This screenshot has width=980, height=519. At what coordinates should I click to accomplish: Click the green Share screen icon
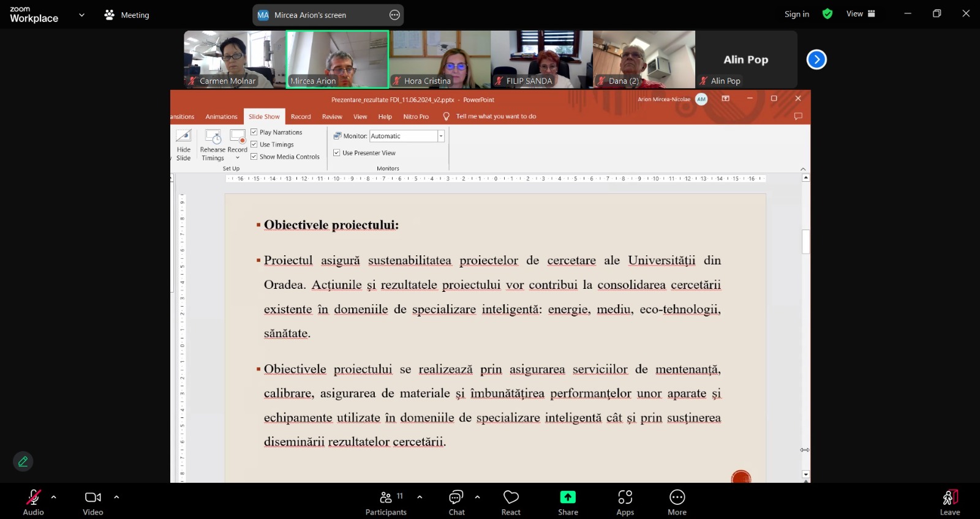568,497
